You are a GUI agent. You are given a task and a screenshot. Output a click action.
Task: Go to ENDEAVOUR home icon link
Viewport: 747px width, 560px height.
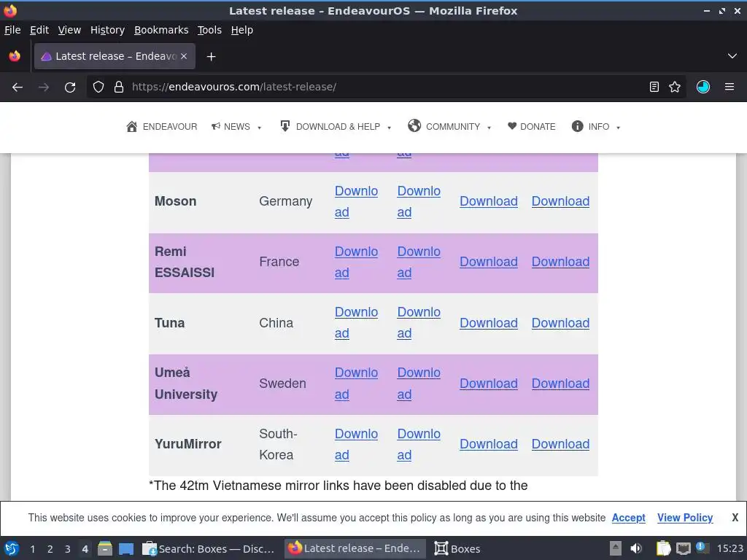(x=161, y=127)
